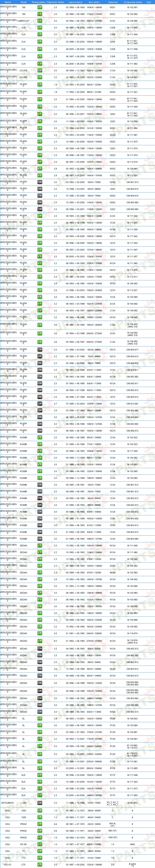Click petrol icon in the M 111.947 row
The image size is (155, 868).
coord(40,250)
